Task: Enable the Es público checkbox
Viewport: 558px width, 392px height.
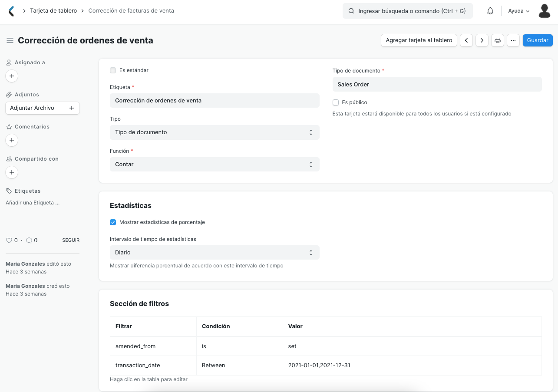Action: click(x=336, y=102)
